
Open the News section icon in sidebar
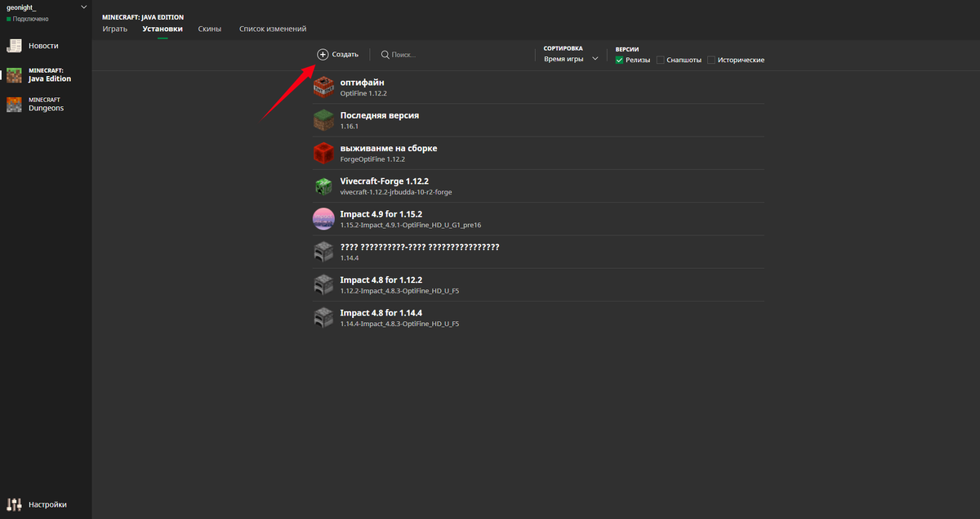coord(14,46)
